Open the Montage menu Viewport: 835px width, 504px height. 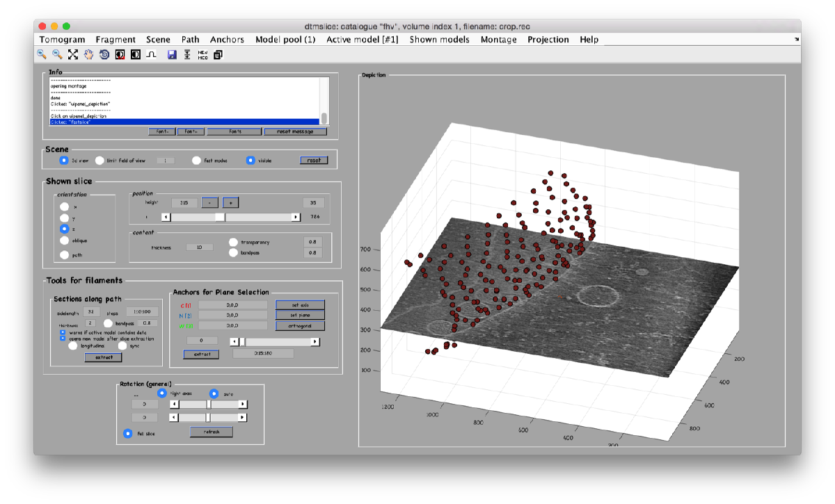(499, 40)
